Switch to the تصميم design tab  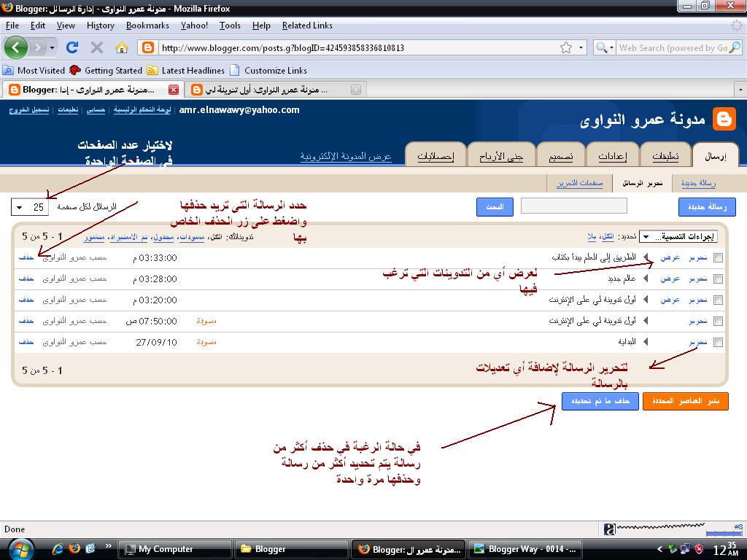(x=561, y=156)
